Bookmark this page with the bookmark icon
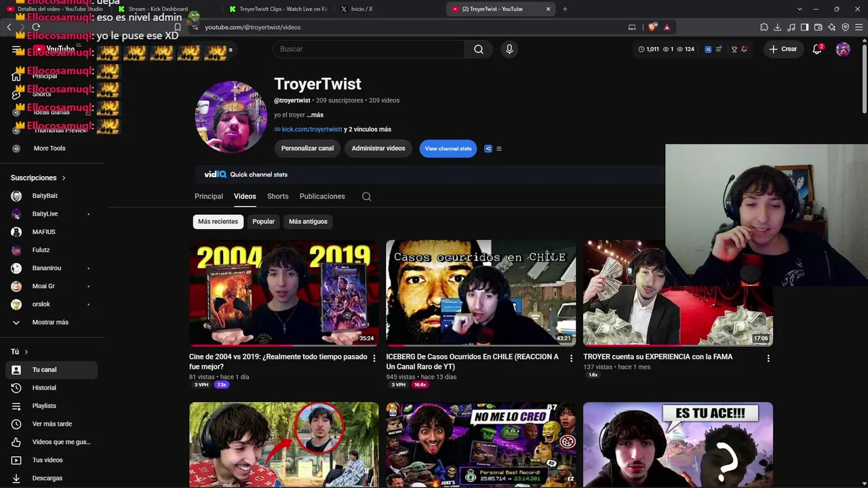868x488 pixels. (x=178, y=27)
